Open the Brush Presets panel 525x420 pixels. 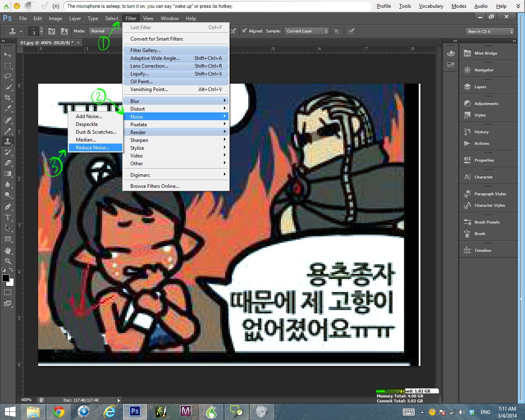tap(488, 222)
